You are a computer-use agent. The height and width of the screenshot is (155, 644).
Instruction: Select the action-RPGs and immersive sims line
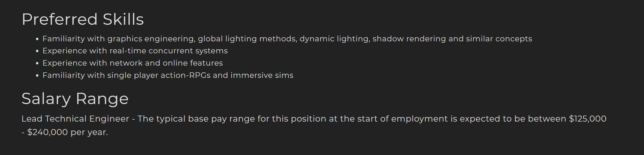pyautogui.click(x=168, y=75)
